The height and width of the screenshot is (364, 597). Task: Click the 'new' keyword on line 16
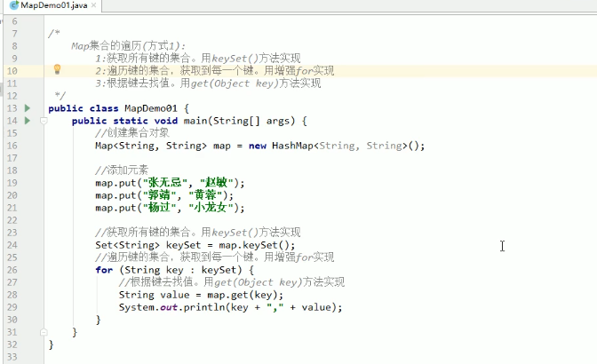coord(258,146)
